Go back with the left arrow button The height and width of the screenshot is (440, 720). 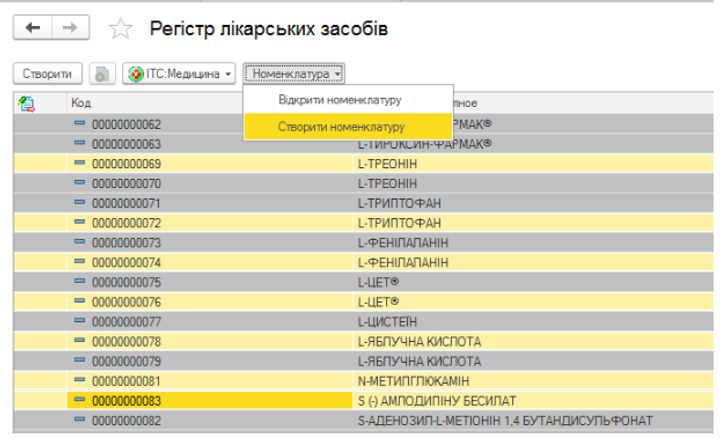(33, 28)
